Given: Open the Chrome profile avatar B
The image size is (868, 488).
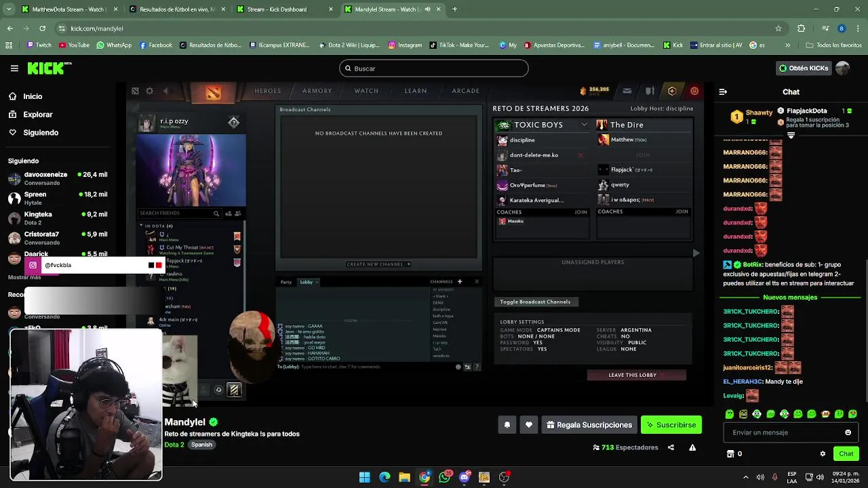Looking at the screenshot, I should click(x=842, y=28).
